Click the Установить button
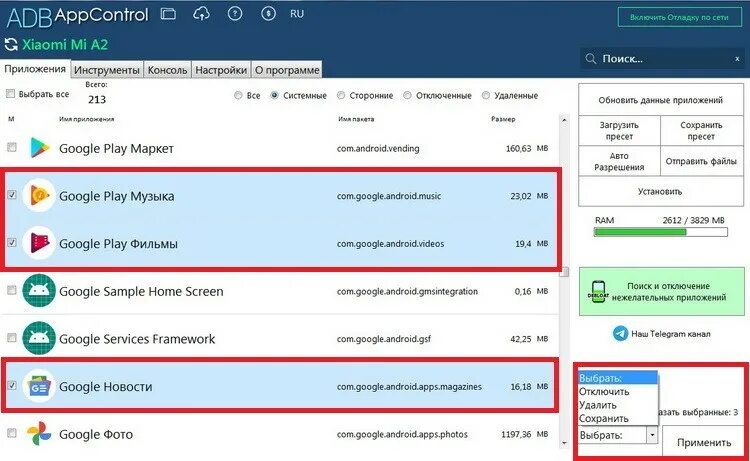 coord(661,191)
